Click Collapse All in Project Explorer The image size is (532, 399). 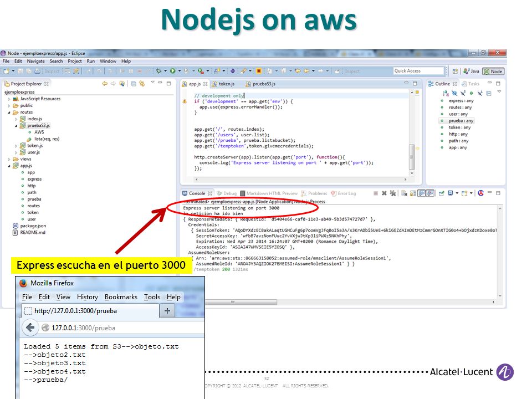click(134, 84)
